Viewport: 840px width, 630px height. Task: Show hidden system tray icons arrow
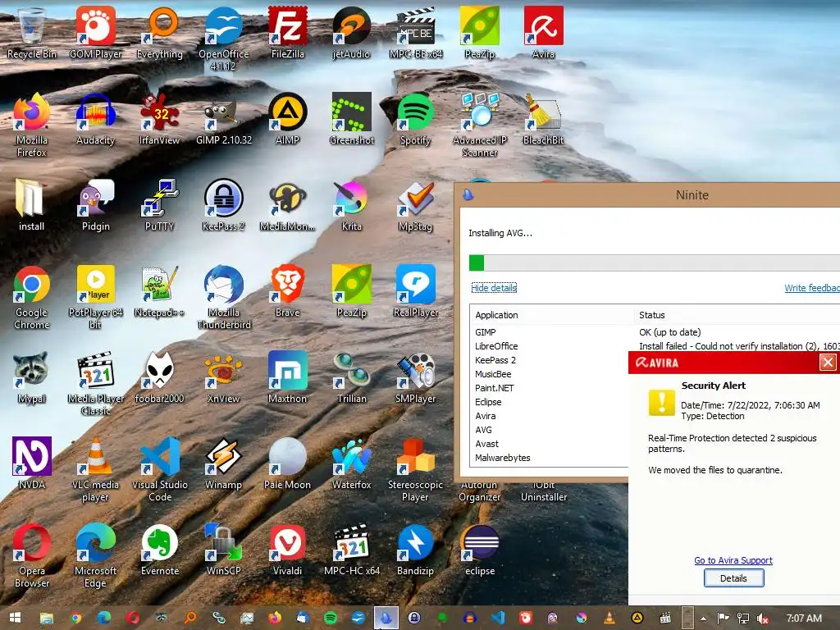tap(703, 619)
